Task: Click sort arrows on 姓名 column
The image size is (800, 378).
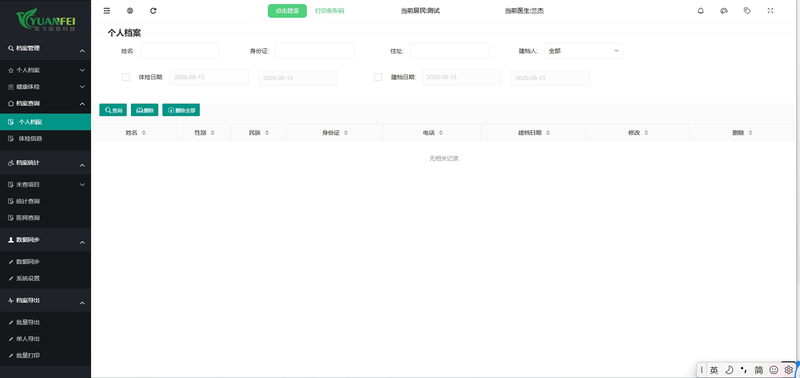Action: tap(144, 133)
